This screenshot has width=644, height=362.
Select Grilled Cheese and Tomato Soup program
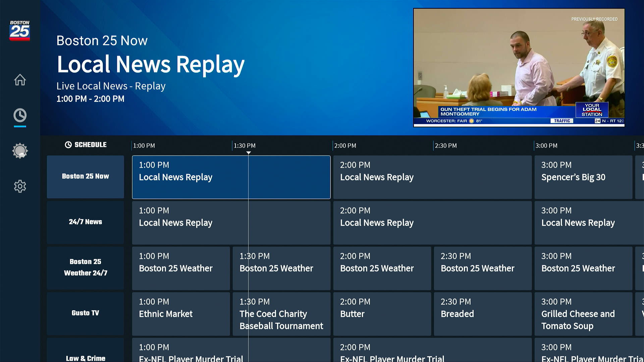click(x=583, y=314)
